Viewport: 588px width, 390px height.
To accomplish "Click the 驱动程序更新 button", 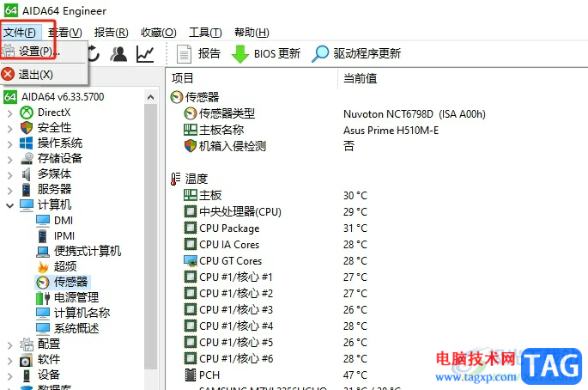I will (356, 53).
